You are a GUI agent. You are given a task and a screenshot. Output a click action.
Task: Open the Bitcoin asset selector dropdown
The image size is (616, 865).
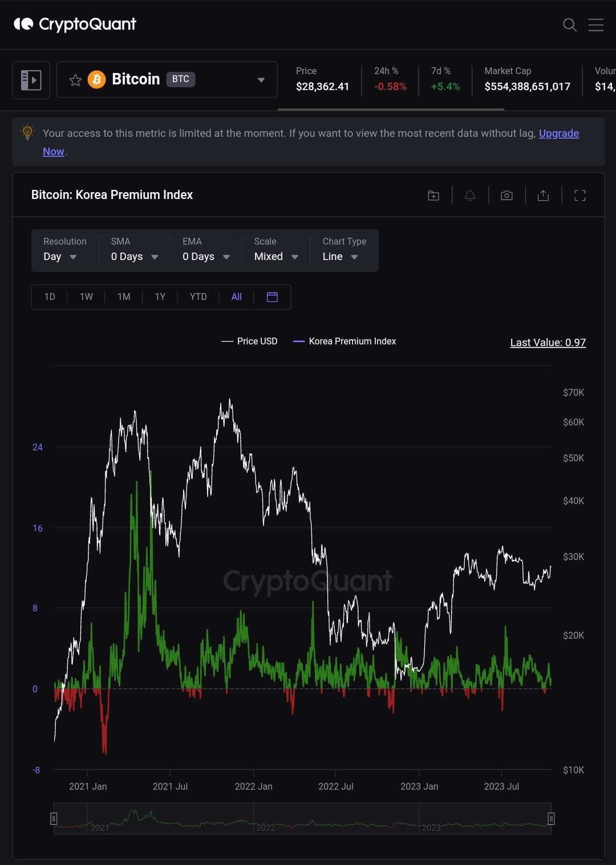click(x=167, y=80)
